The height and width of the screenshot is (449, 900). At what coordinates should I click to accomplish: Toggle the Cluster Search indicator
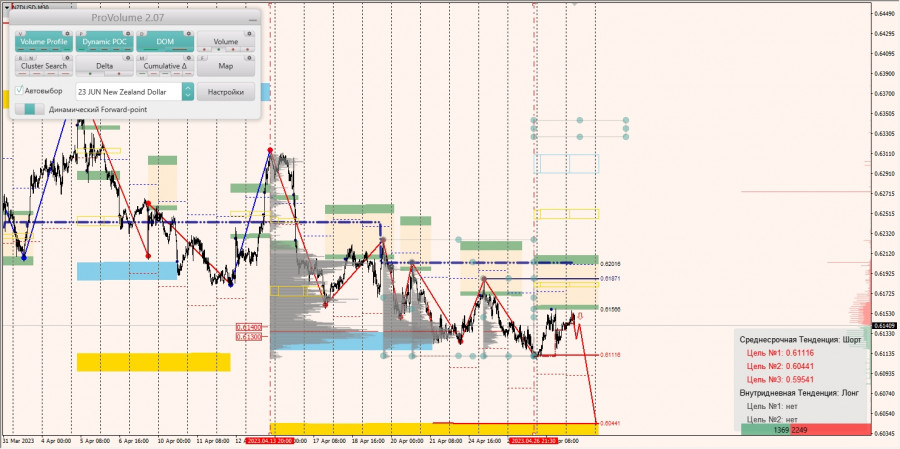click(44, 64)
